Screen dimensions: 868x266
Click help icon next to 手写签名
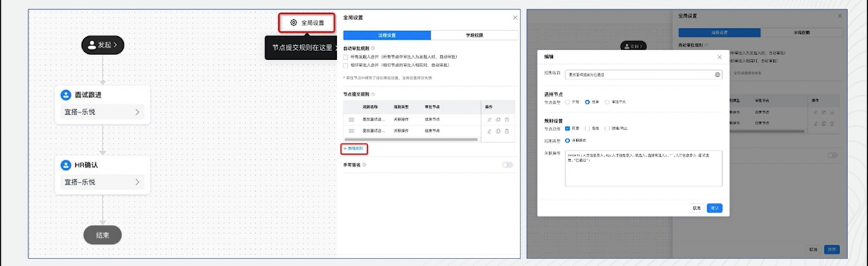[x=365, y=165]
